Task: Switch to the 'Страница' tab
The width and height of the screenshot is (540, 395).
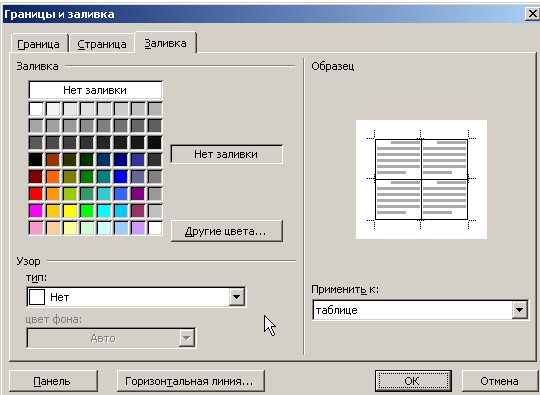Action: [x=102, y=44]
